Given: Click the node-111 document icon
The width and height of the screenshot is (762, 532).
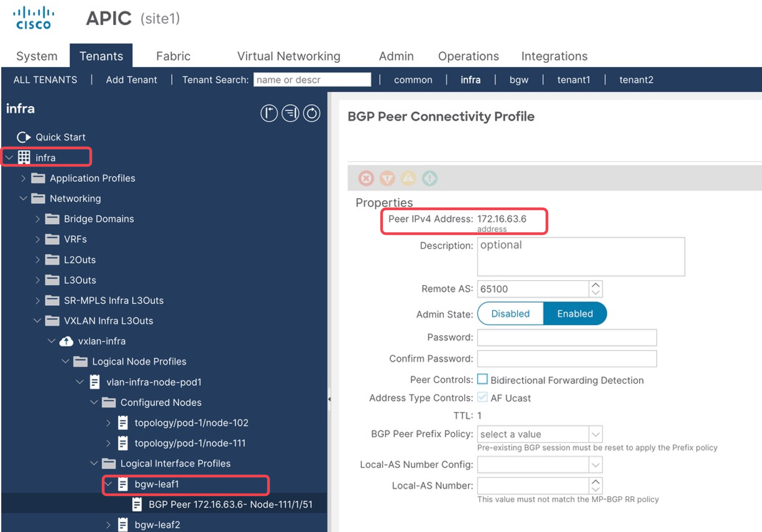Looking at the screenshot, I should coord(122,443).
